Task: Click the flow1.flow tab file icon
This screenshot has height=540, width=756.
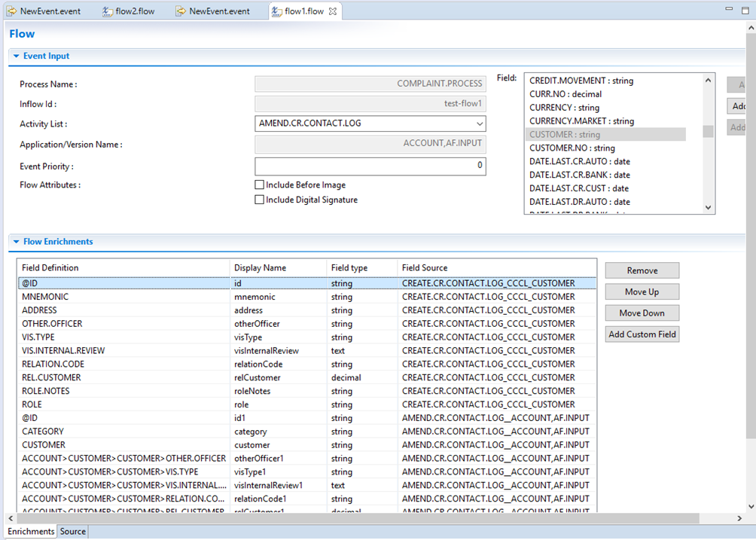Action: [x=276, y=11]
